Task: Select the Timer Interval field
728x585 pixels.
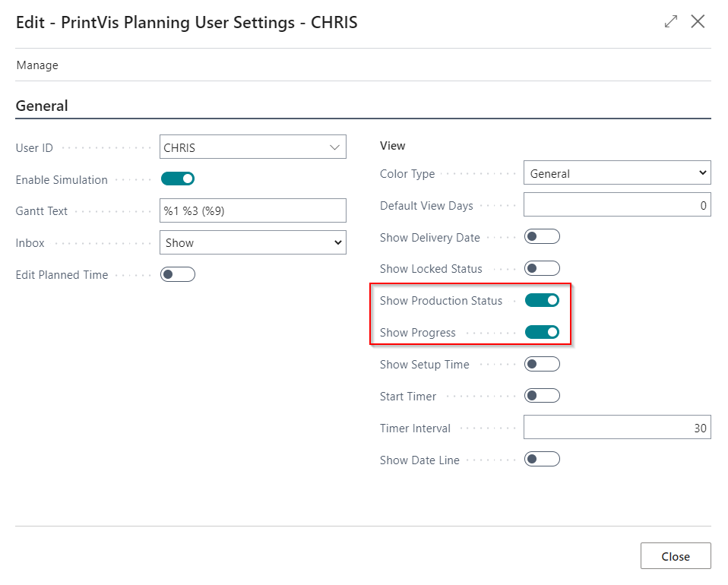Action: [x=617, y=427]
